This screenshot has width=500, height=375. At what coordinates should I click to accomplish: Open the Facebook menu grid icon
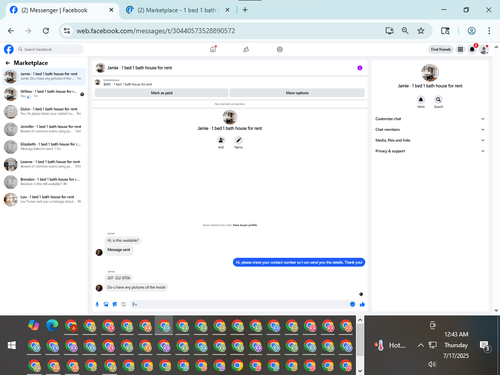(460, 49)
